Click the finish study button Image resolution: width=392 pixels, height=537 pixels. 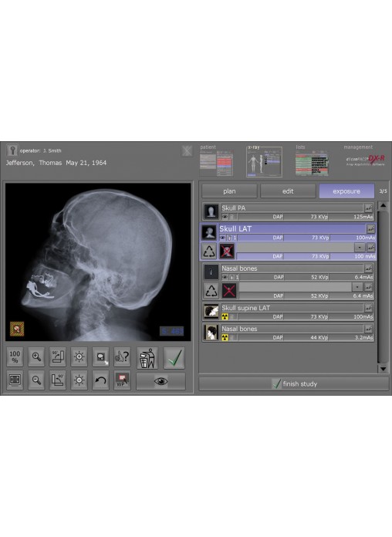pos(294,384)
